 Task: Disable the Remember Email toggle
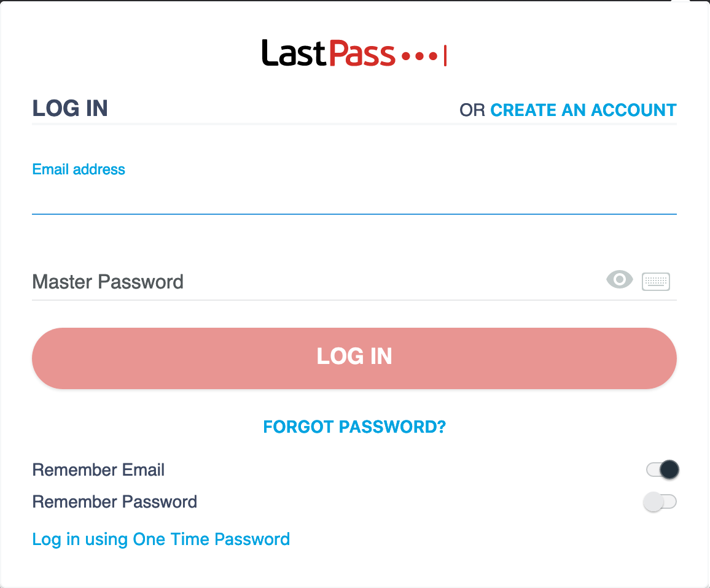661,469
